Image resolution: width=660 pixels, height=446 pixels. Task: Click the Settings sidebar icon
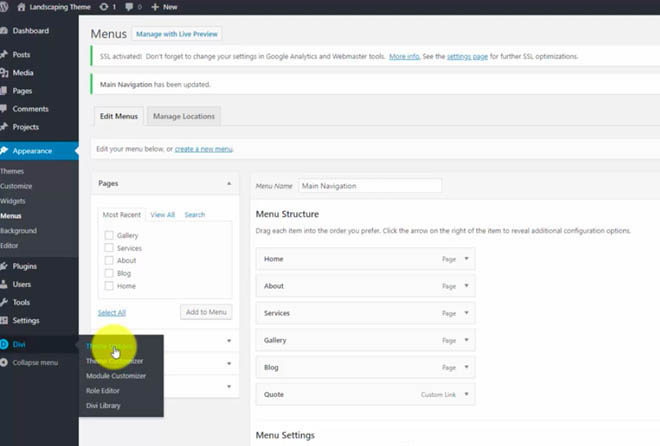[x=4, y=320]
